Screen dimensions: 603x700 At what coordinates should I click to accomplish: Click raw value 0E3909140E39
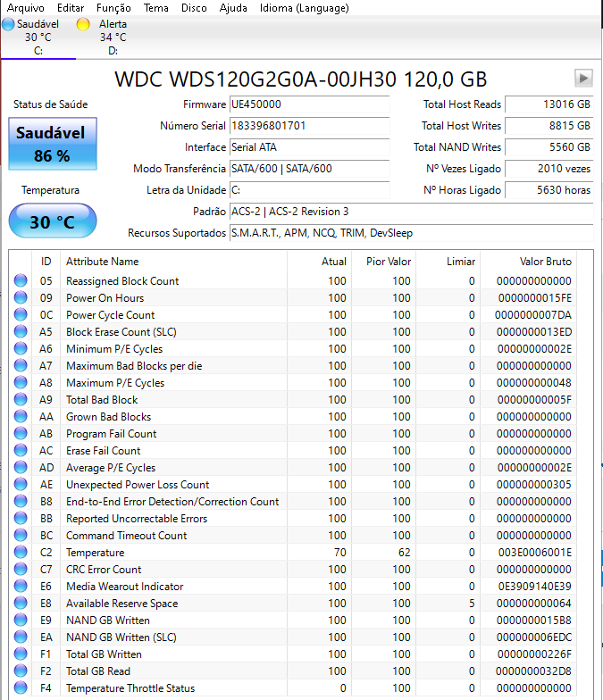click(534, 587)
